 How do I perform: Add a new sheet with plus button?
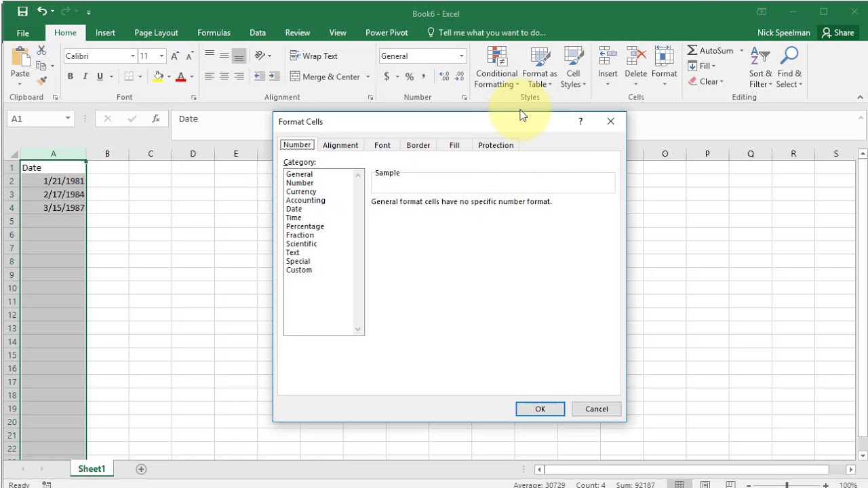tap(141, 469)
